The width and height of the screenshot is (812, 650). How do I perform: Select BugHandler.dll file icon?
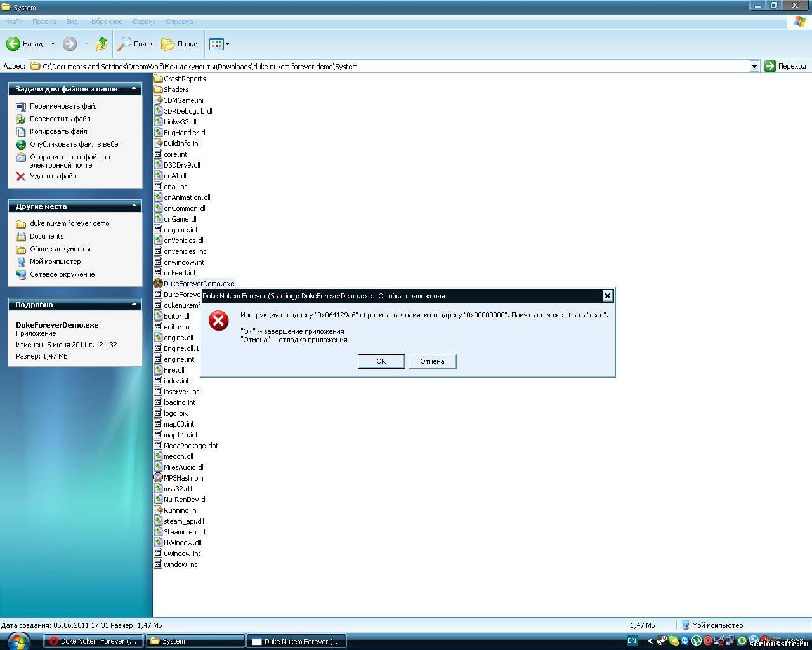click(158, 133)
